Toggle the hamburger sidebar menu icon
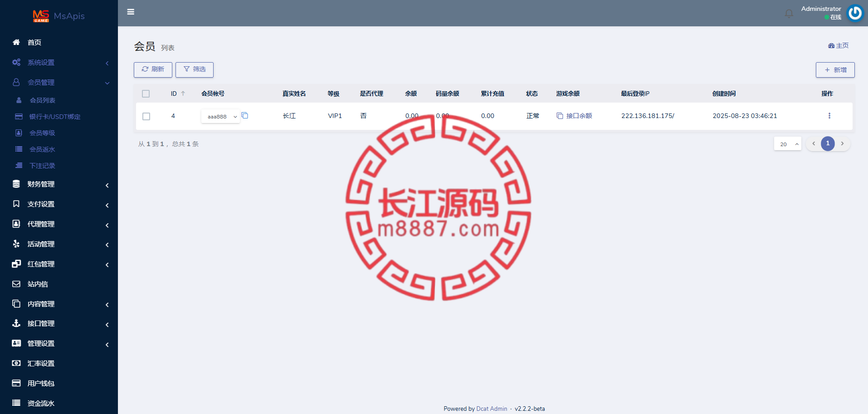The image size is (868, 414). [x=131, y=12]
